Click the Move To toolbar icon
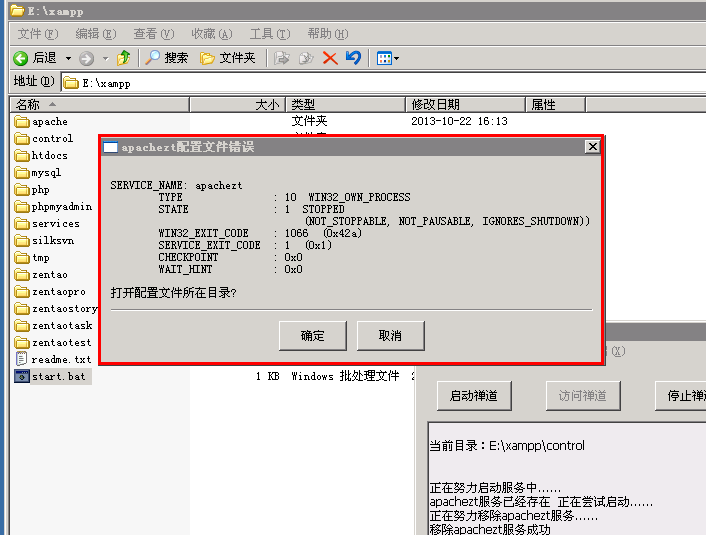This screenshot has width=706, height=535. (282, 58)
